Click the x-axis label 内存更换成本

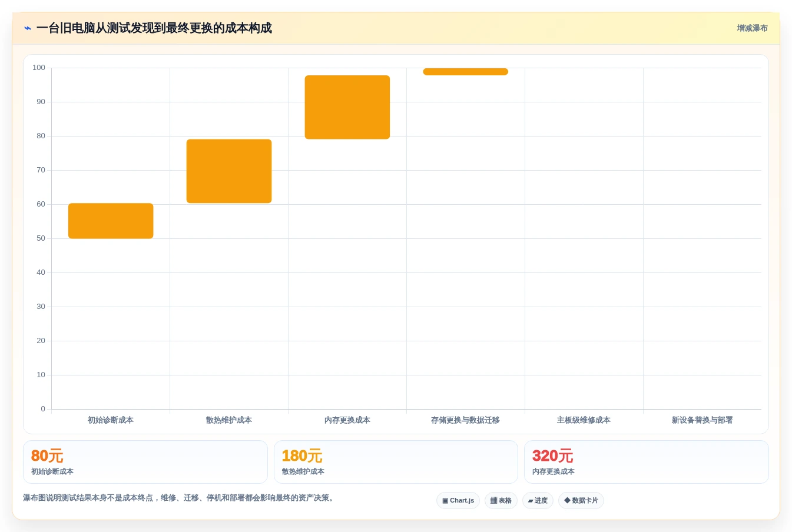(x=347, y=420)
